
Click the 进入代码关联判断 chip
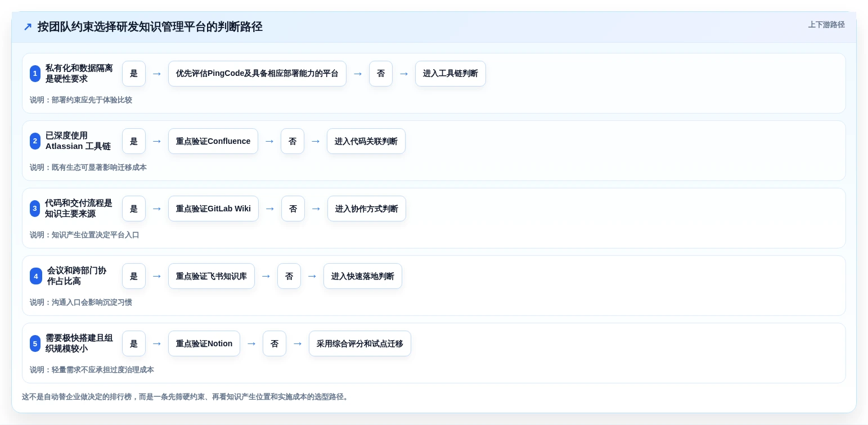click(x=366, y=141)
